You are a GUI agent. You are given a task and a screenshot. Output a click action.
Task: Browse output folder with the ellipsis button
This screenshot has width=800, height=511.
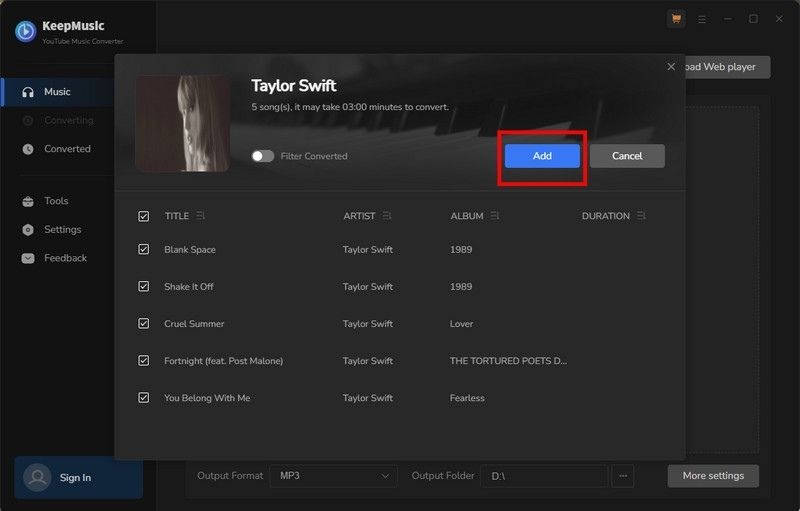click(623, 476)
